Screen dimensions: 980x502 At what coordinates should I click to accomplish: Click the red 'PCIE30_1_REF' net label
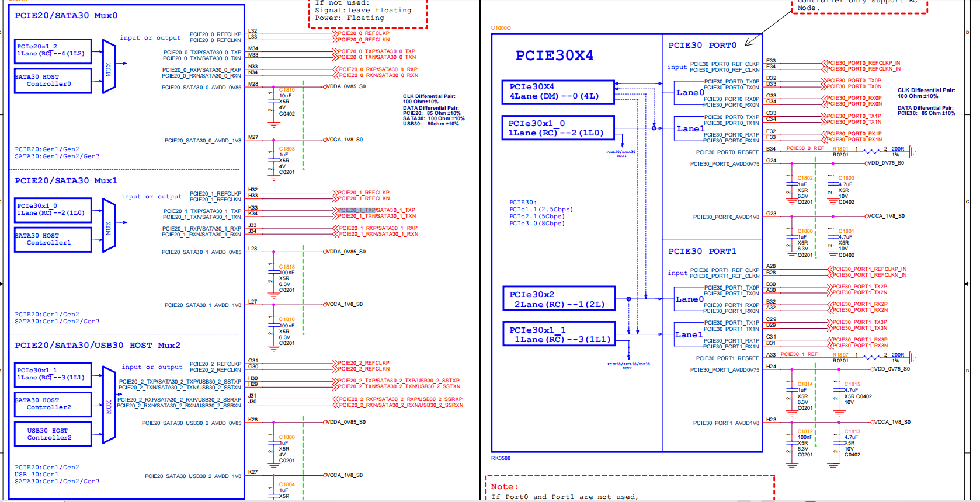(x=799, y=354)
